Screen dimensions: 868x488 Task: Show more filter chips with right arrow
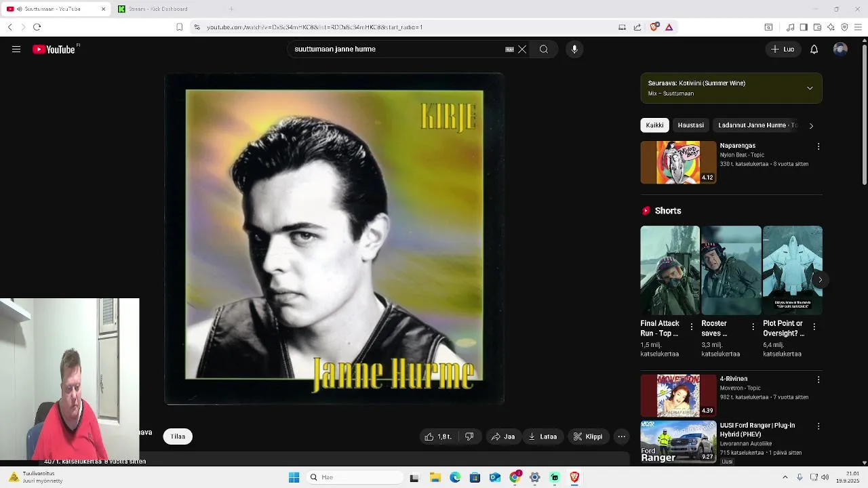(811, 125)
